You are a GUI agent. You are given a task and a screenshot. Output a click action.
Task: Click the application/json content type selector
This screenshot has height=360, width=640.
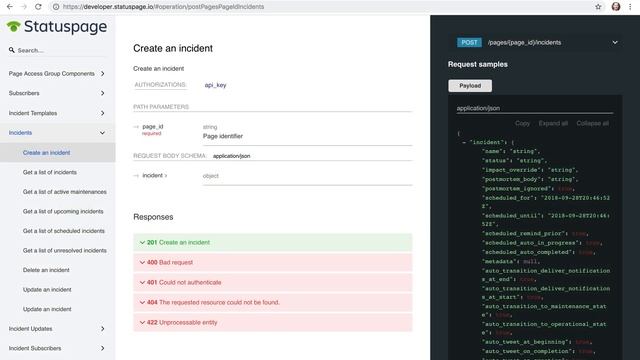coord(535,108)
